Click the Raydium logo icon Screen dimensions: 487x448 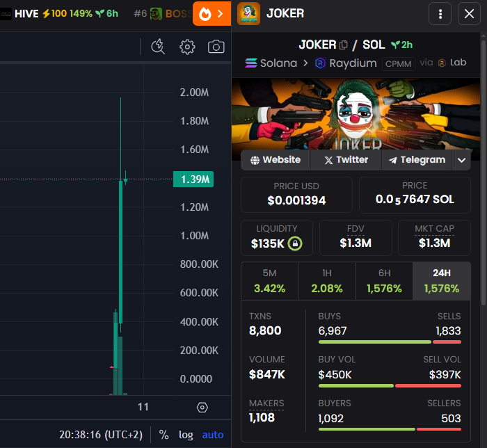[320, 63]
